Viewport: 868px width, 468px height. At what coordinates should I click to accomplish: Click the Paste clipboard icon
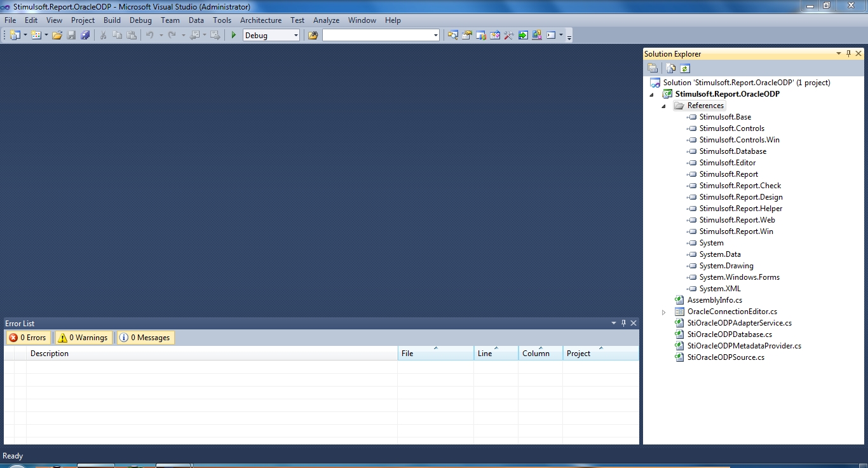[131, 36]
